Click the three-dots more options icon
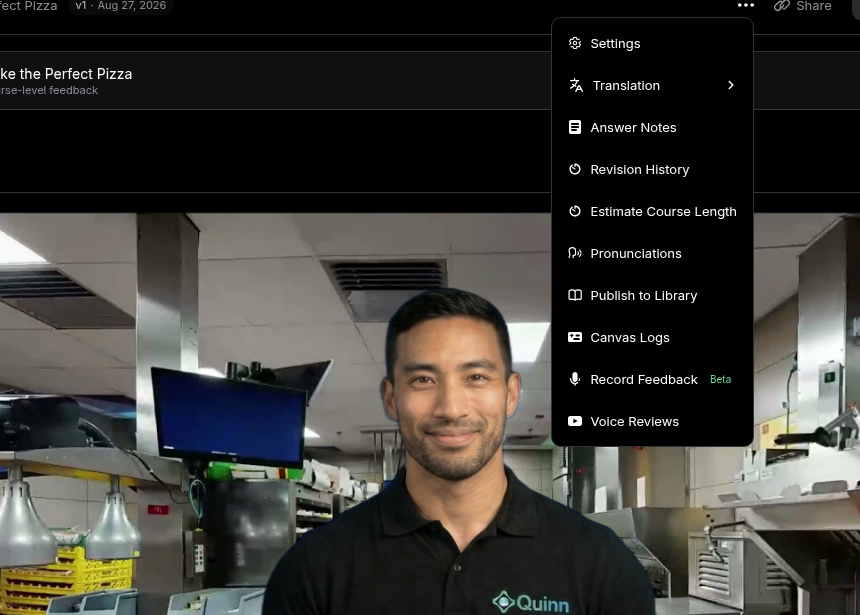Screen dimensions: 860x615 (x=745, y=5)
